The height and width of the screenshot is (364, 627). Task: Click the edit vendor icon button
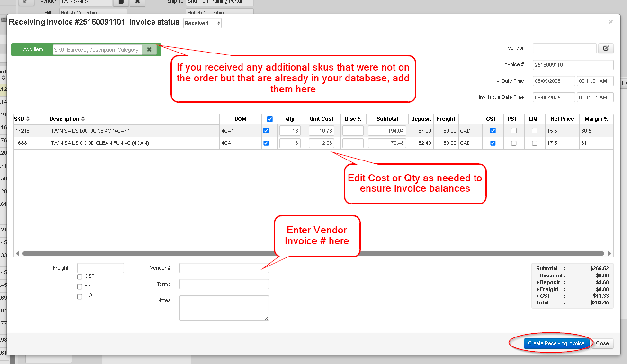606,48
